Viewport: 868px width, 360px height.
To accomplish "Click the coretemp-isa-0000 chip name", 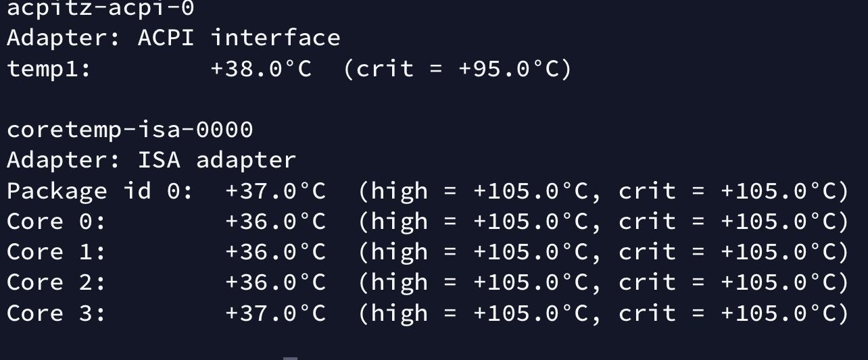I will pos(130,129).
